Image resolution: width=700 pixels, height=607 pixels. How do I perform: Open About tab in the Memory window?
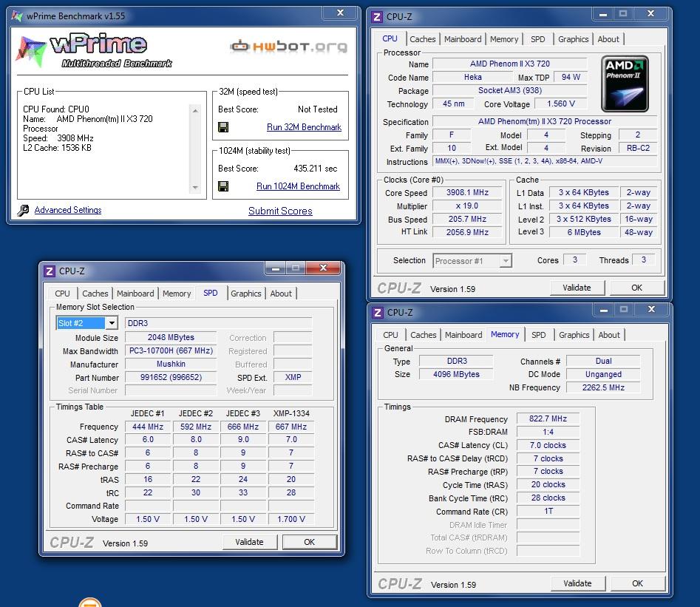click(609, 335)
